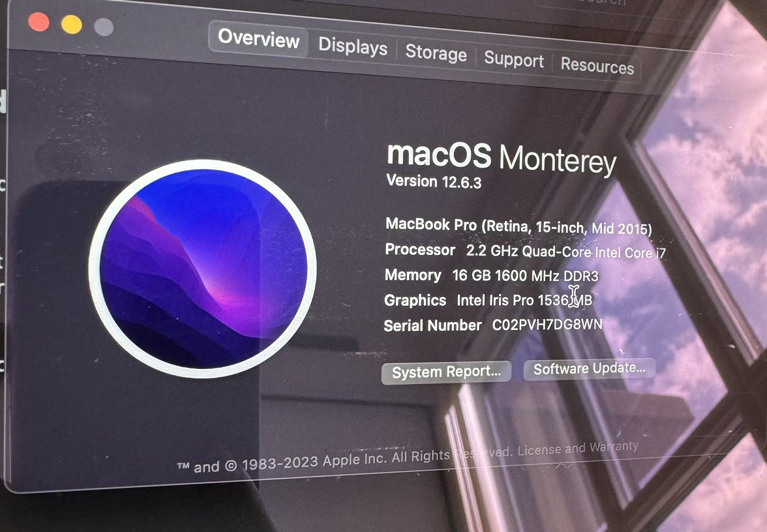Click the Memory label
767x532 pixels.
click(413, 275)
